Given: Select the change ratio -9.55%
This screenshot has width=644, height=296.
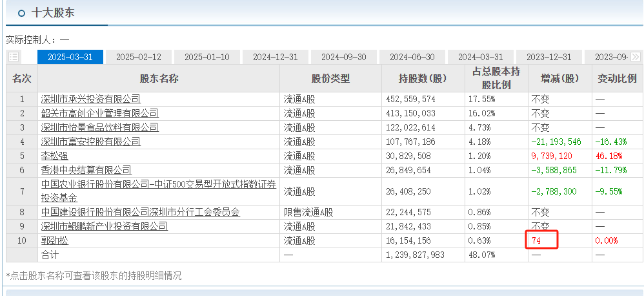Looking at the screenshot, I should coord(609,191).
